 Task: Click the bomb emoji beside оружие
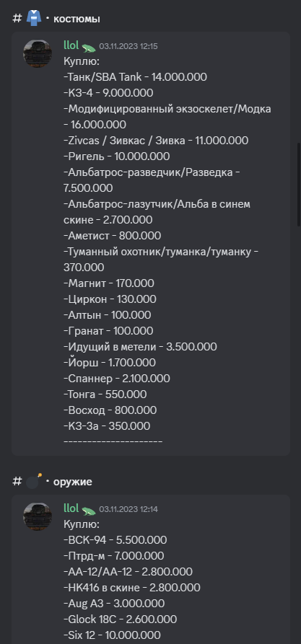34,481
